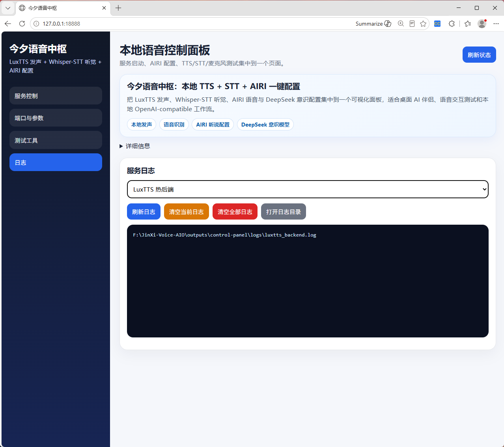Open the LuxTTS 热后端 log dropdown

(x=308, y=189)
